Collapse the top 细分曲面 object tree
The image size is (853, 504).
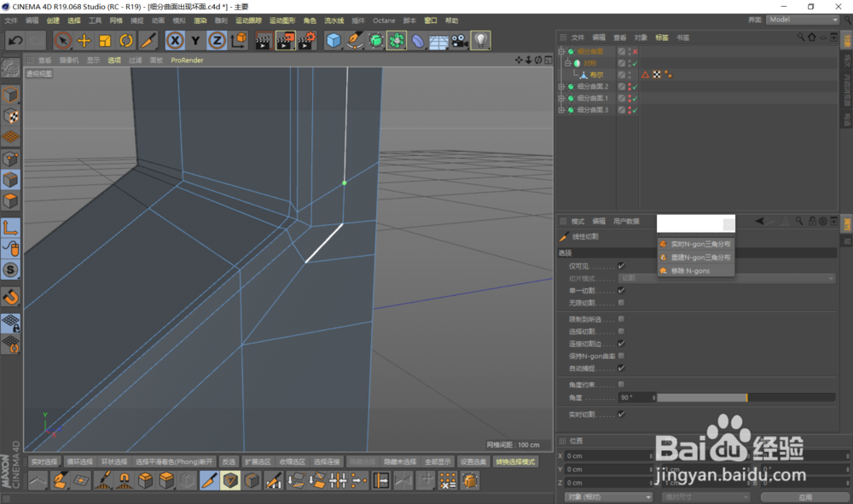(562, 52)
